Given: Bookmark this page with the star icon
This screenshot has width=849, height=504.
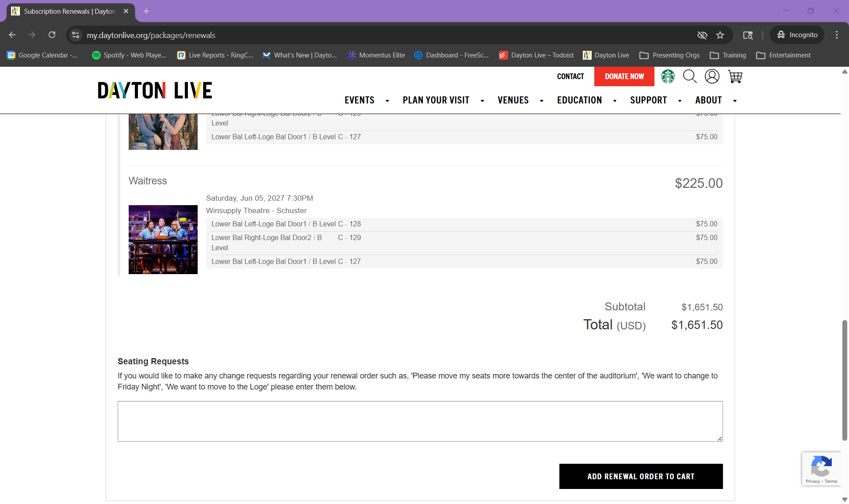Looking at the screenshot, I should pos(720,35).
